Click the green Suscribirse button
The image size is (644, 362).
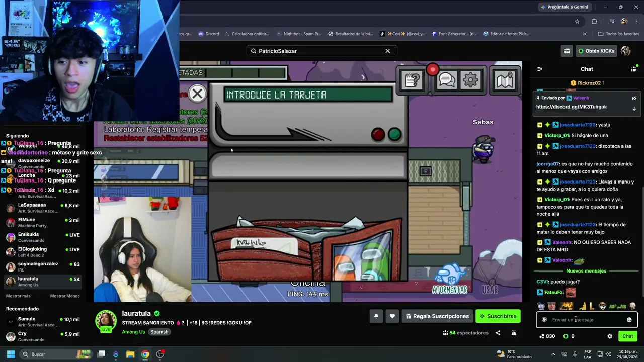[x=498, y=316]
